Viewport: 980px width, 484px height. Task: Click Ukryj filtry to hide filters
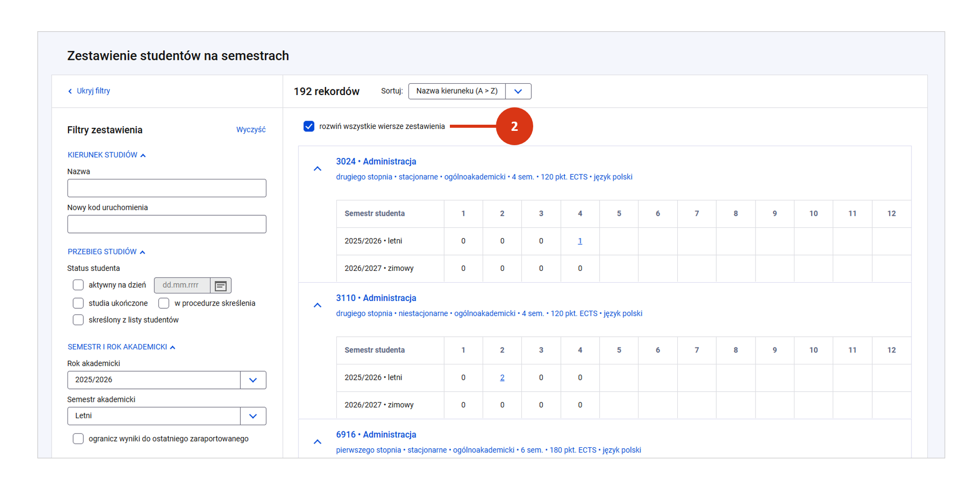[x=93, y=91]
